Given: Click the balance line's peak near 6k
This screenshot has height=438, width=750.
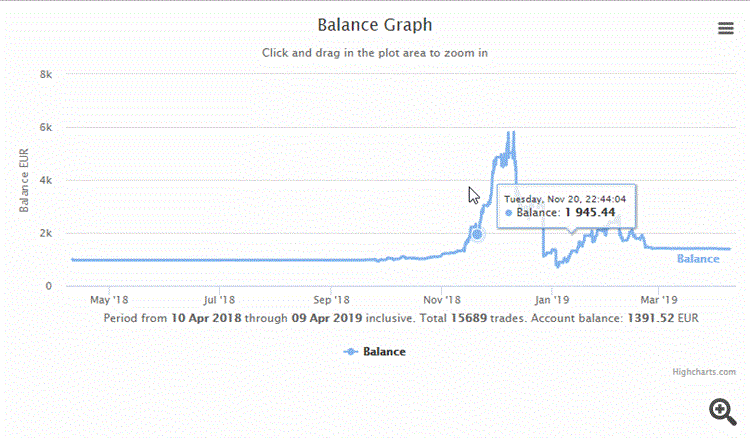Looking at the screenshot, I should pos(511,134).
